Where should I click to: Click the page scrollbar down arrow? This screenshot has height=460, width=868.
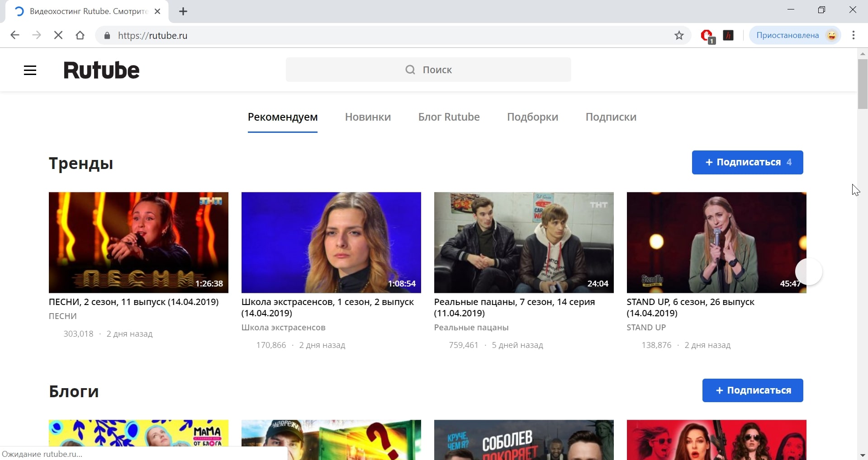[863, 455]
